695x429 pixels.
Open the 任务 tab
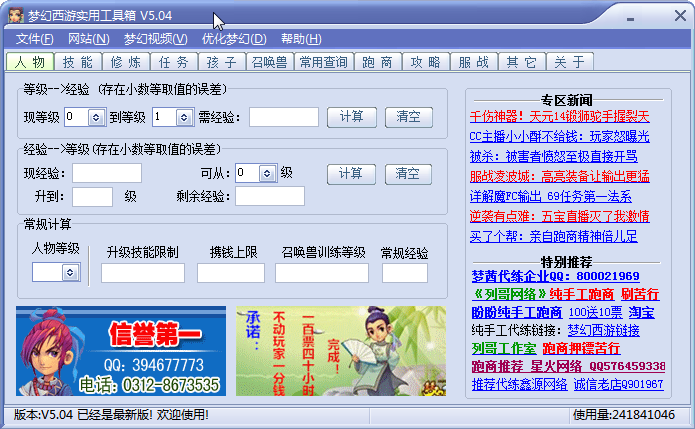click(174, 62)
